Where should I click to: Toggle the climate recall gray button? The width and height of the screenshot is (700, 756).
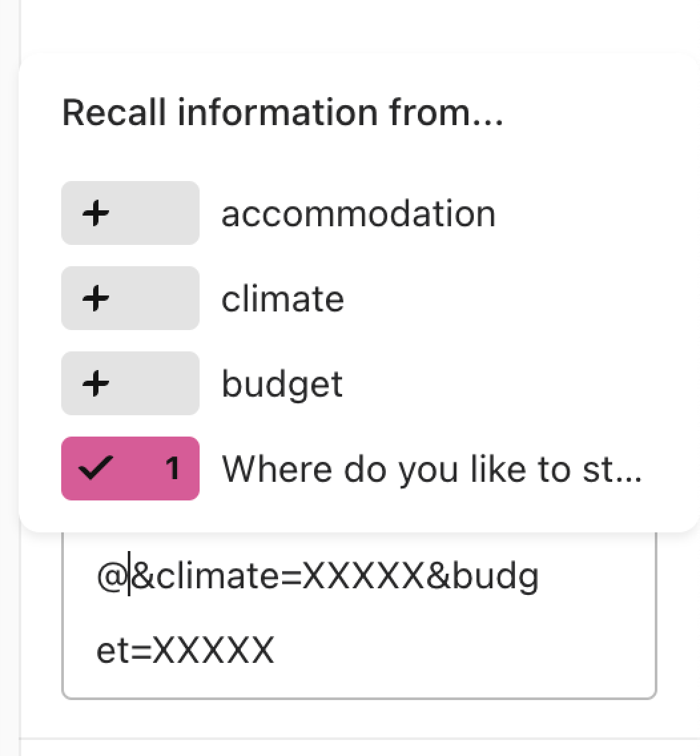point(130,298)
